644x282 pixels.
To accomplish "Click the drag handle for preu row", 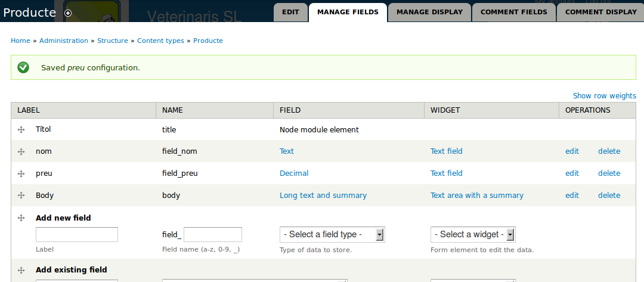I will click(21, 174).
